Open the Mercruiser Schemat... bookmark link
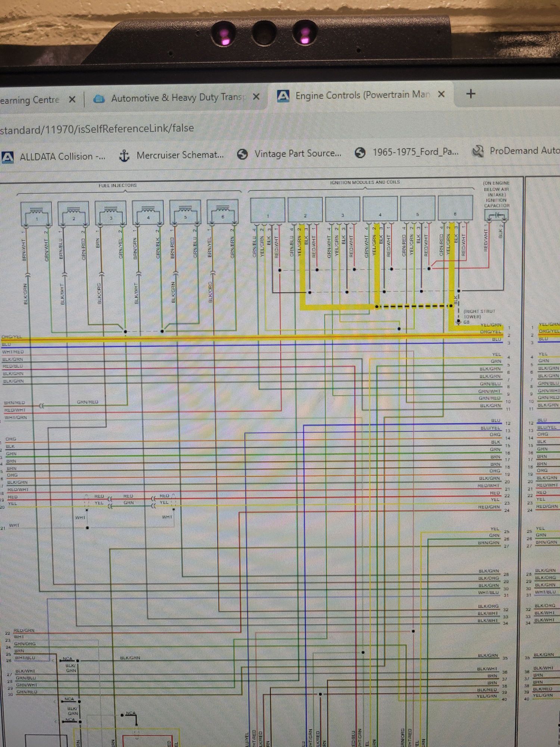This screenshot has height=747, width=560. tap(180, 155)
